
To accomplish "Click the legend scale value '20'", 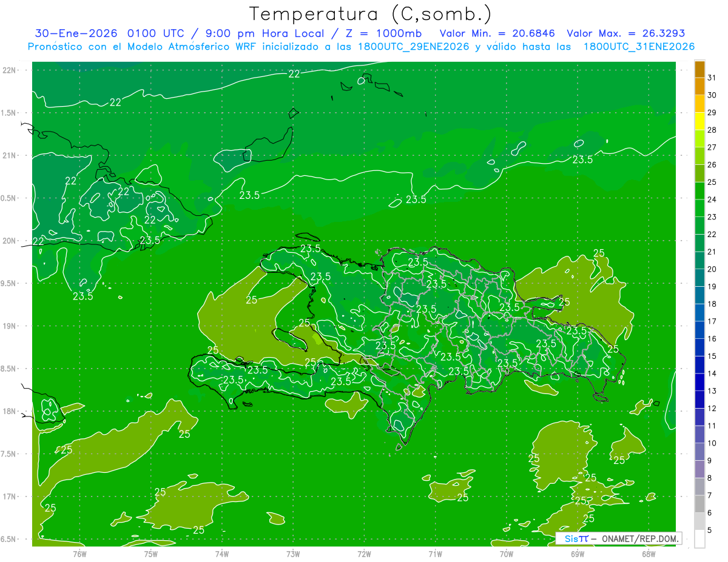I will 712,269.
